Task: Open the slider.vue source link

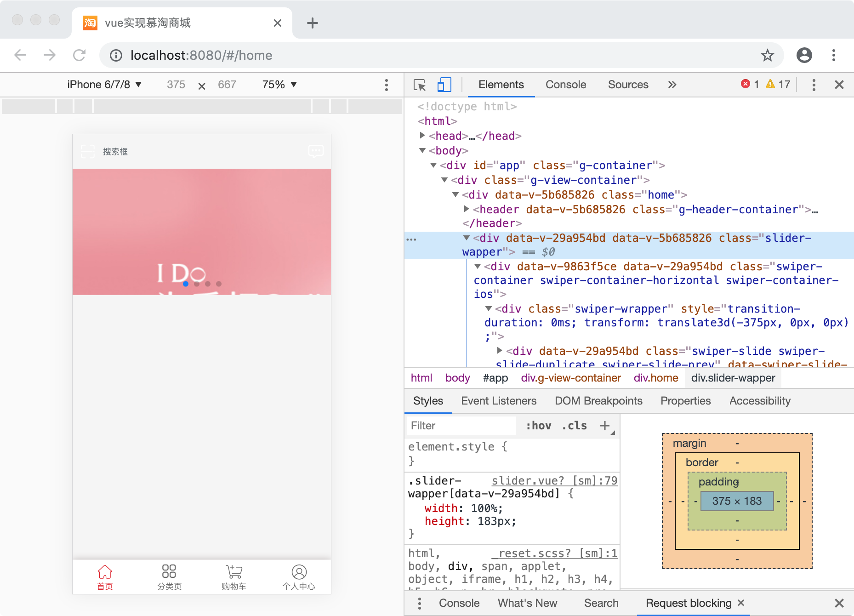Action: 554,481
